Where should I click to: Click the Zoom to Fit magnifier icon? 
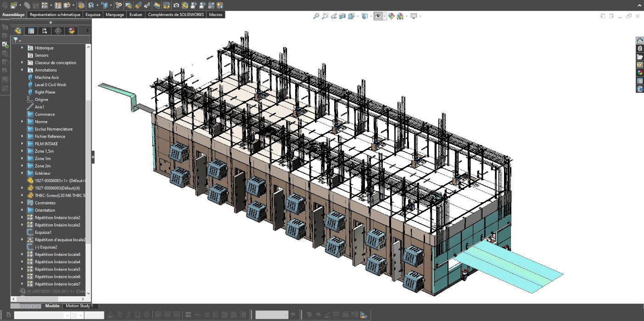click(316, 16)
